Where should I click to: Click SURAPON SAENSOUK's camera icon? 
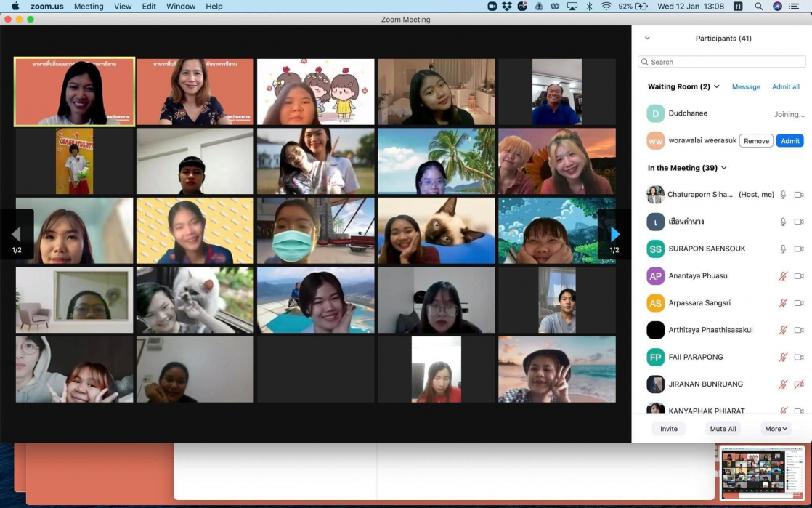[799, 249]
